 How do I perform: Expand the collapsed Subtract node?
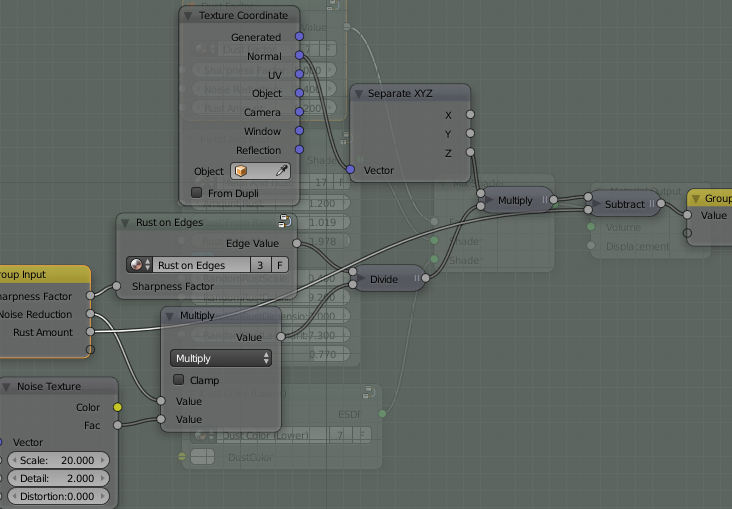click(596, 203)
